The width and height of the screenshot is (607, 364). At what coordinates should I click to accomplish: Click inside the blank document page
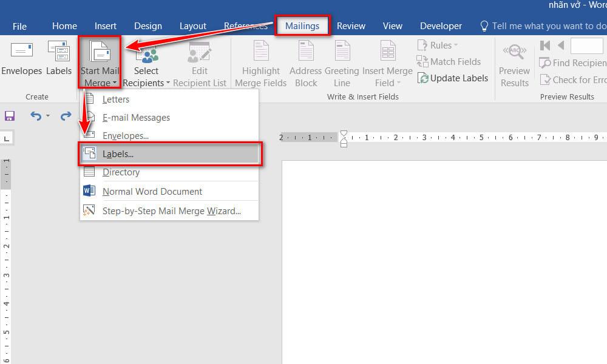444,262
